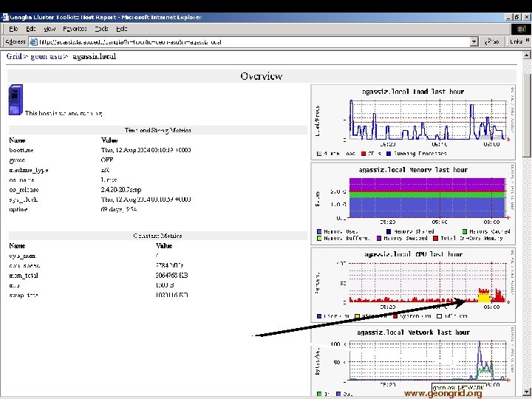The image size is (532, 399).
Task: Click the System CPU red legend swatch
Action: coord(395,316)
